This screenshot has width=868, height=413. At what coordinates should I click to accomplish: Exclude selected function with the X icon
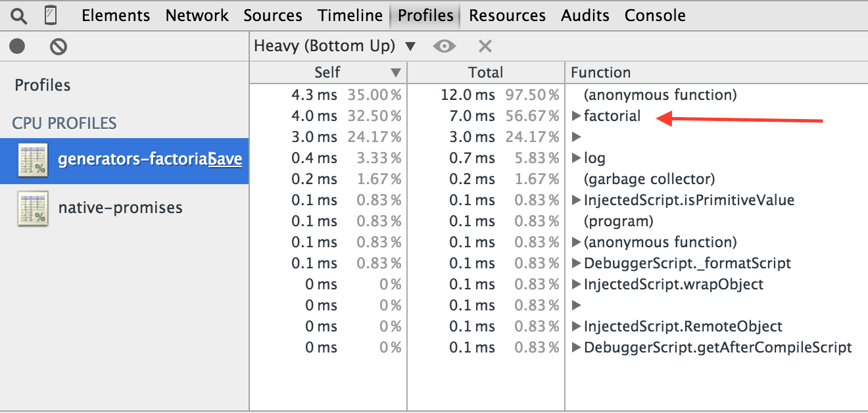pyautogui.click(x=485, y=46)
